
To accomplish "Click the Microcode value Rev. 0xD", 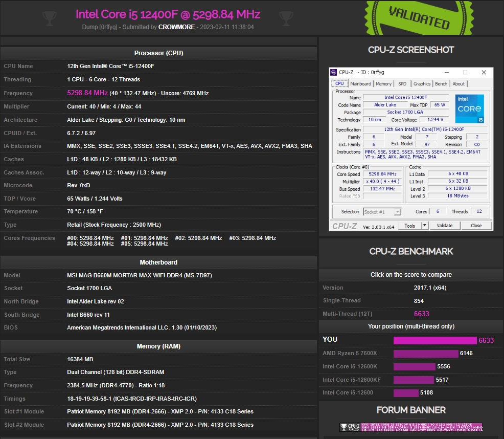I will tap(78, 185).
